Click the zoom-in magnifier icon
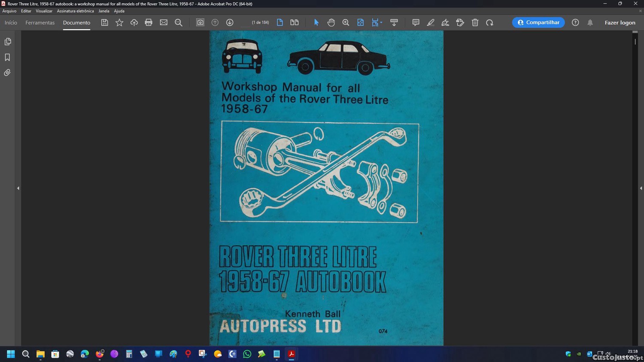The width and height of the screenshot is (644, 362). pos(346,22)
